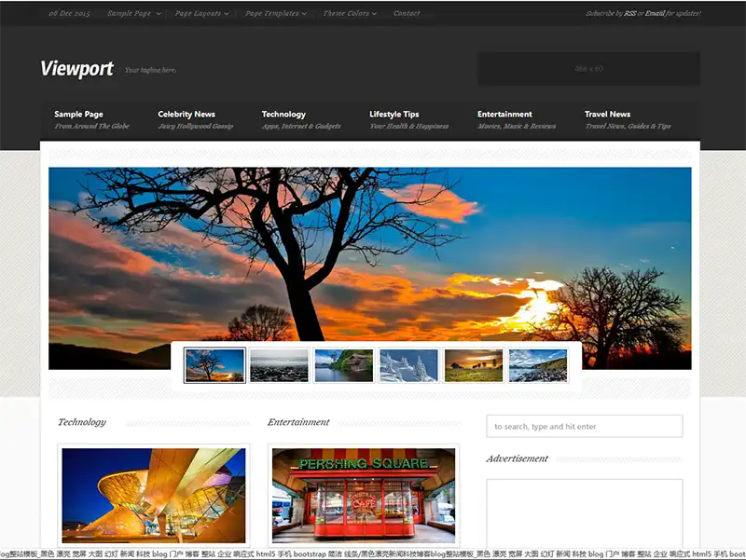Open Entertainment navigation section

tap(517, 120)
